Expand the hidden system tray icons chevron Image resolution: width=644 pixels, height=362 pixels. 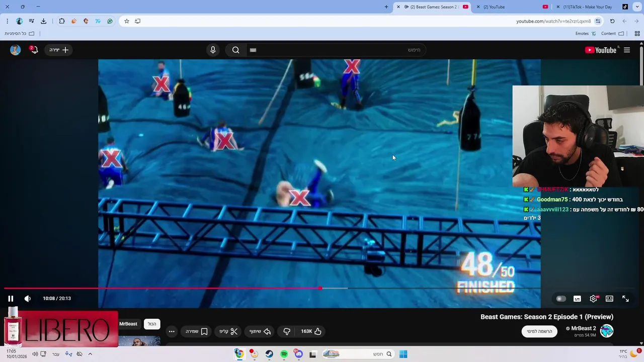pos(90,354)
